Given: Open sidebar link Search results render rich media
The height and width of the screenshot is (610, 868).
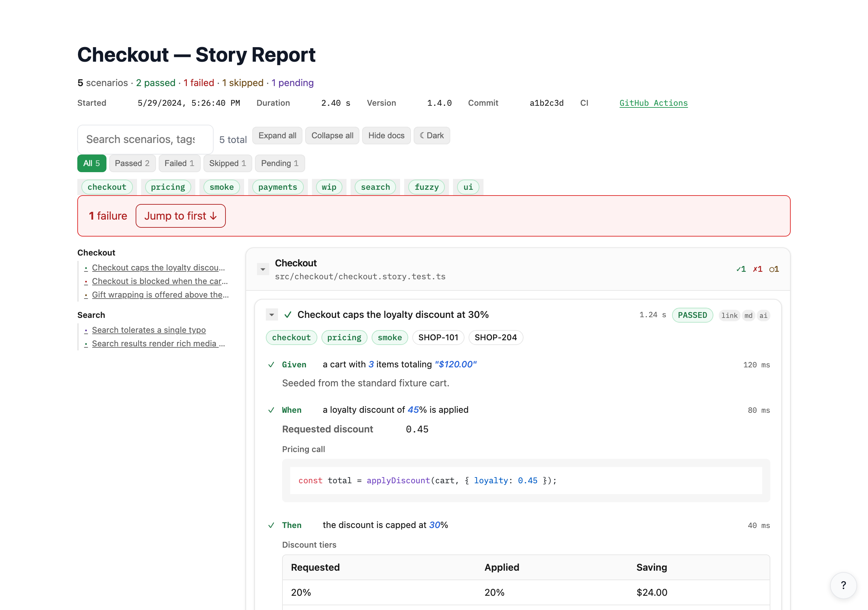Looking at the screenshot, I should click(x=158, y=344).
